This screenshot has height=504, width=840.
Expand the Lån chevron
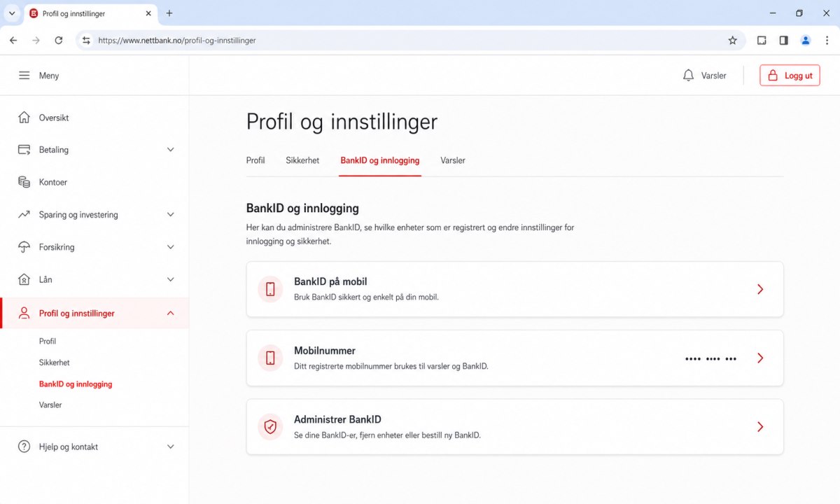[170, 279]
